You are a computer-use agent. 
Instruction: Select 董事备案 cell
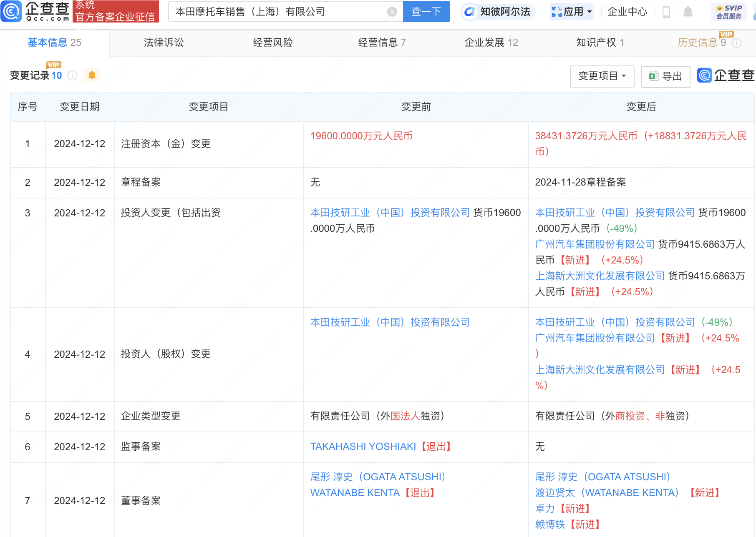209,500
